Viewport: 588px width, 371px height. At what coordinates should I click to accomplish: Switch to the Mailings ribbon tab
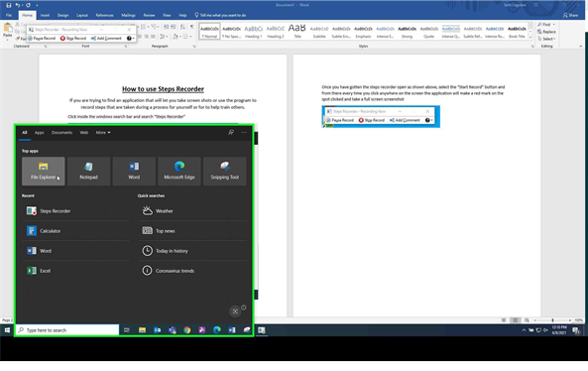pos(128,16)
